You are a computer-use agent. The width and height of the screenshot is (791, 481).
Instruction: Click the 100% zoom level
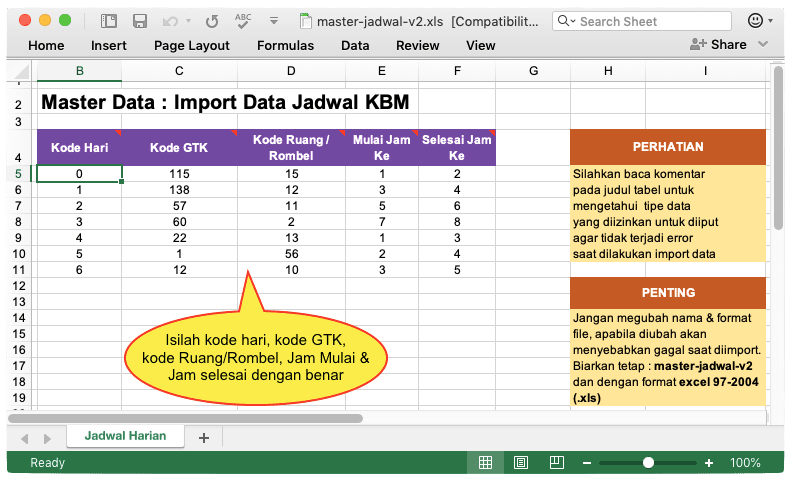745,463
